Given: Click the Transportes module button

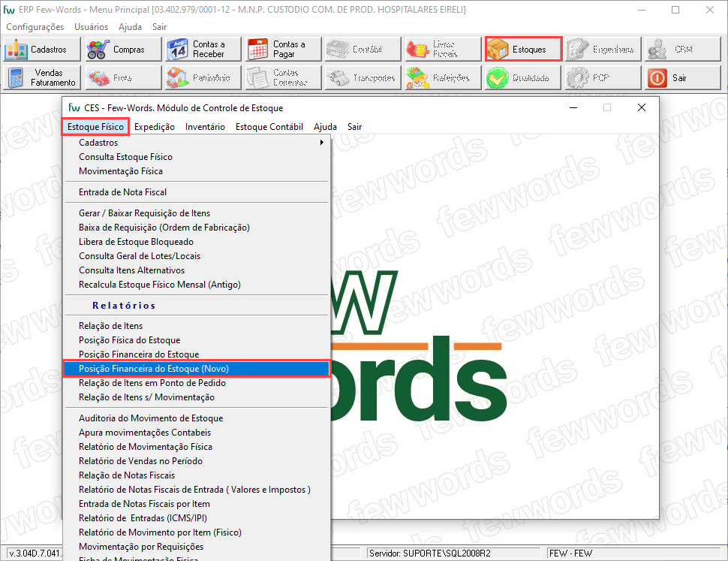Looking at the screenshot, I should pyautogui.click(x=362, y=77).
